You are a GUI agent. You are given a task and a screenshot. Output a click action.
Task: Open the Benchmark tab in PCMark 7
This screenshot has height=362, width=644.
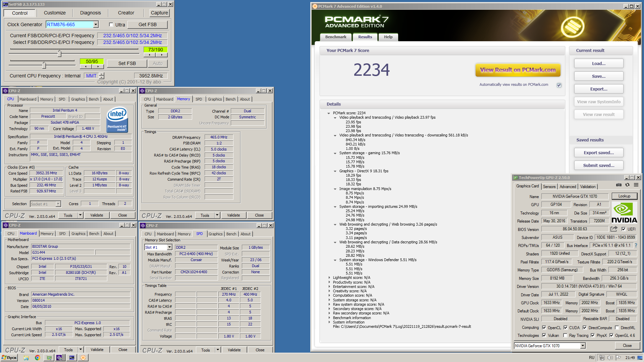tap(335, 37)
